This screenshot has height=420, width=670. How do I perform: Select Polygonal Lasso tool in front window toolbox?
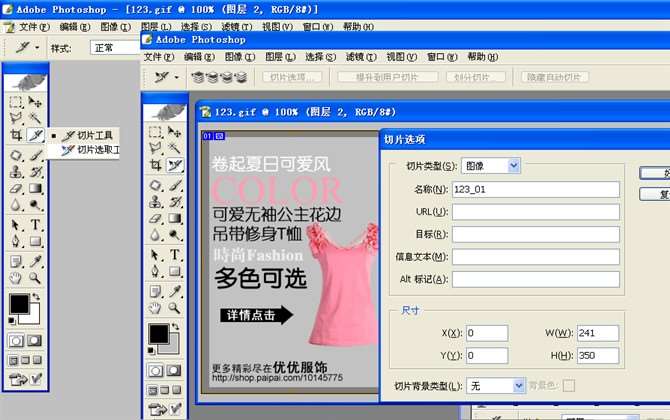156,148
